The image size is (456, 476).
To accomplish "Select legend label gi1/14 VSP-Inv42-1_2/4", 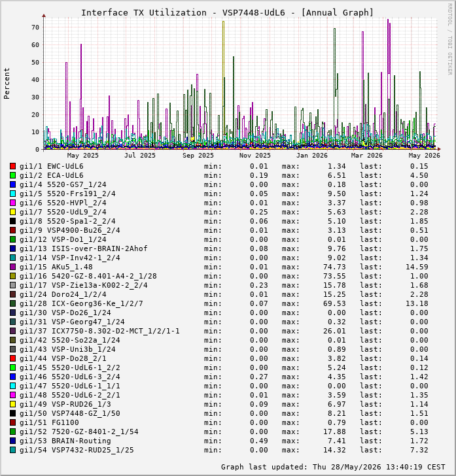I will tap(70, 258).
